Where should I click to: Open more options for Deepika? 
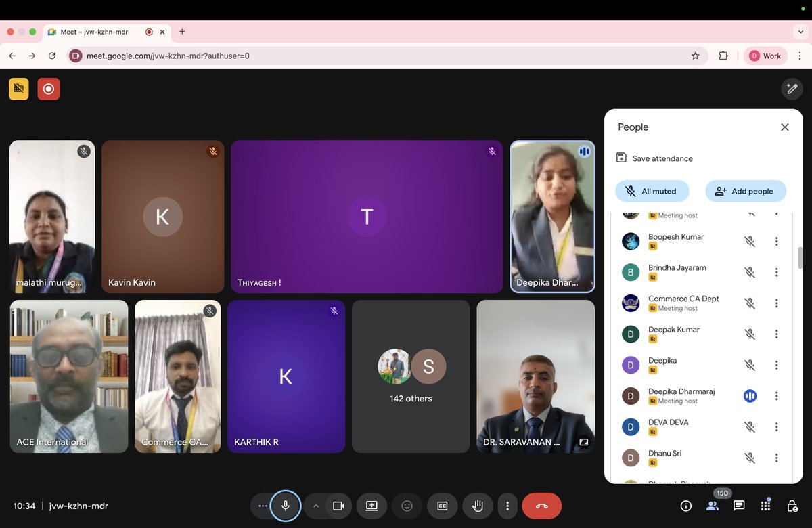(x=777, y=366)
